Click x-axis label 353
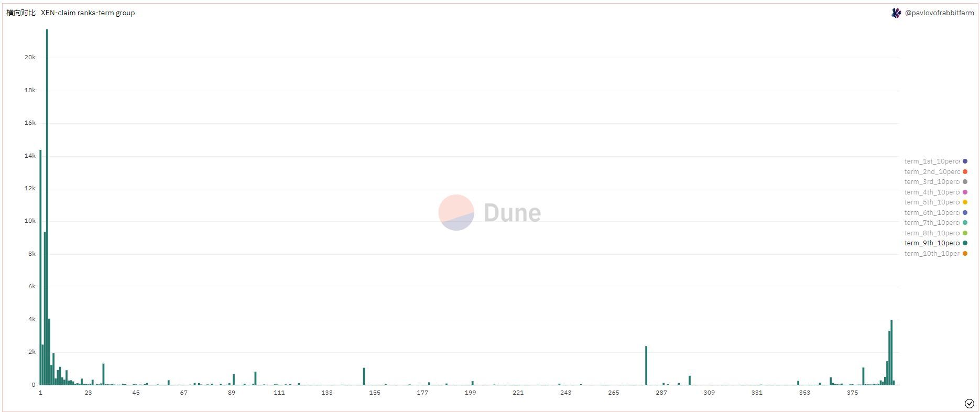 [x=804, y=393]
